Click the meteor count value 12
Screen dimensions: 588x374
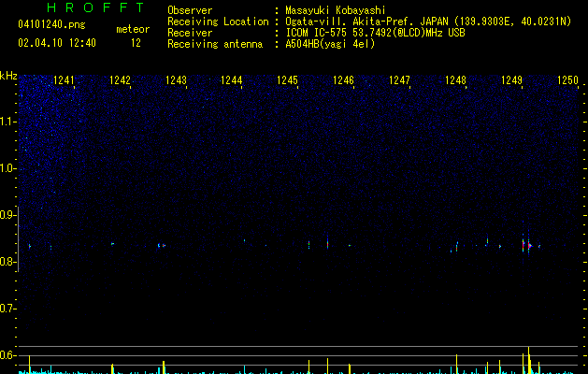pyautogui.click(x=136, y=43)
